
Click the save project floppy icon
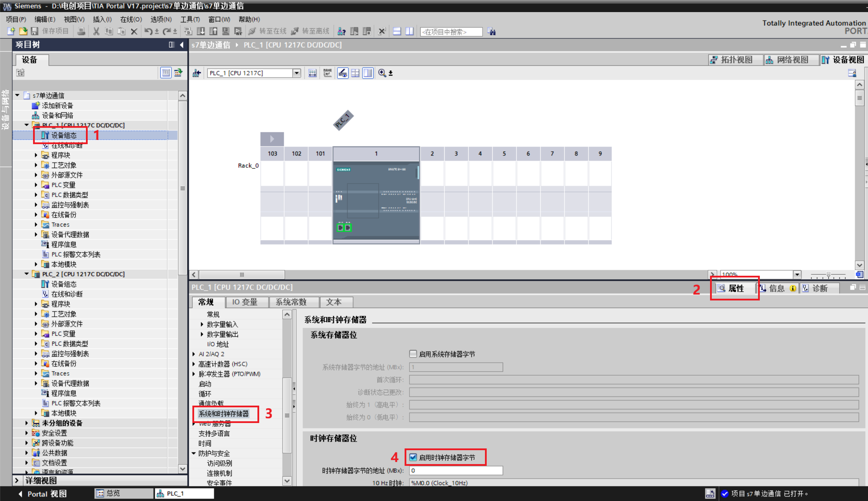click(34, 31)
